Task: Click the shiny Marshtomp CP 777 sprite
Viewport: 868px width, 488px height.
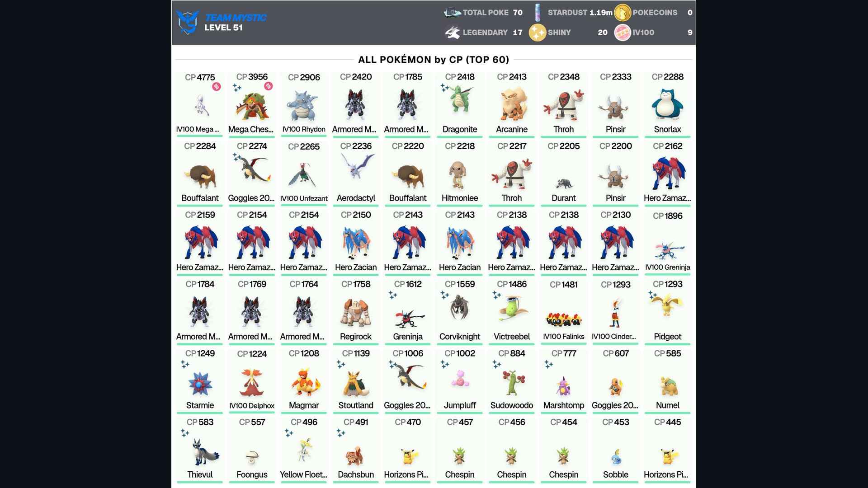Action: point(564,385)
